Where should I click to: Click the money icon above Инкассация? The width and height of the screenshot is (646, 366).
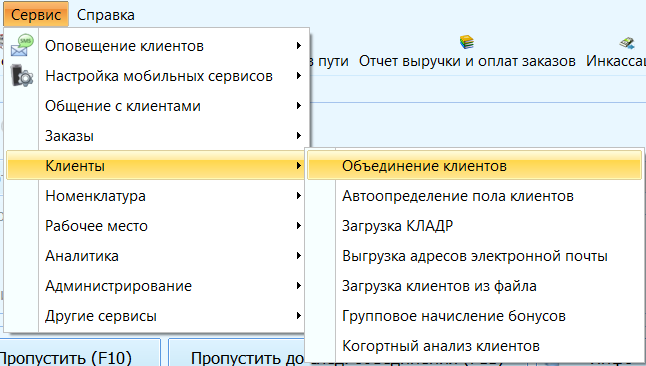(x=627, y=42)
